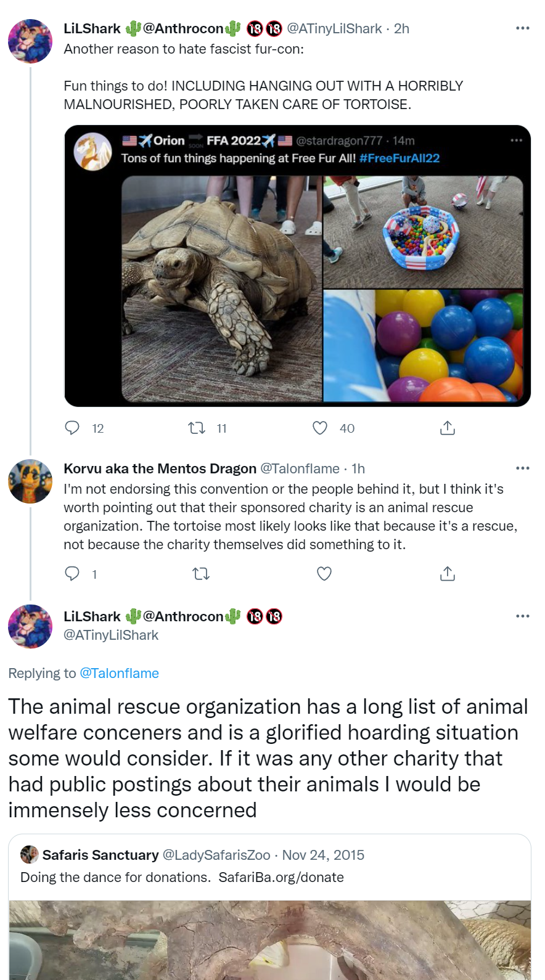Viewport: 545px width, 980px height.
Task: Open the #FreeFurAll22 hashtag
Action: coord(400,158)
